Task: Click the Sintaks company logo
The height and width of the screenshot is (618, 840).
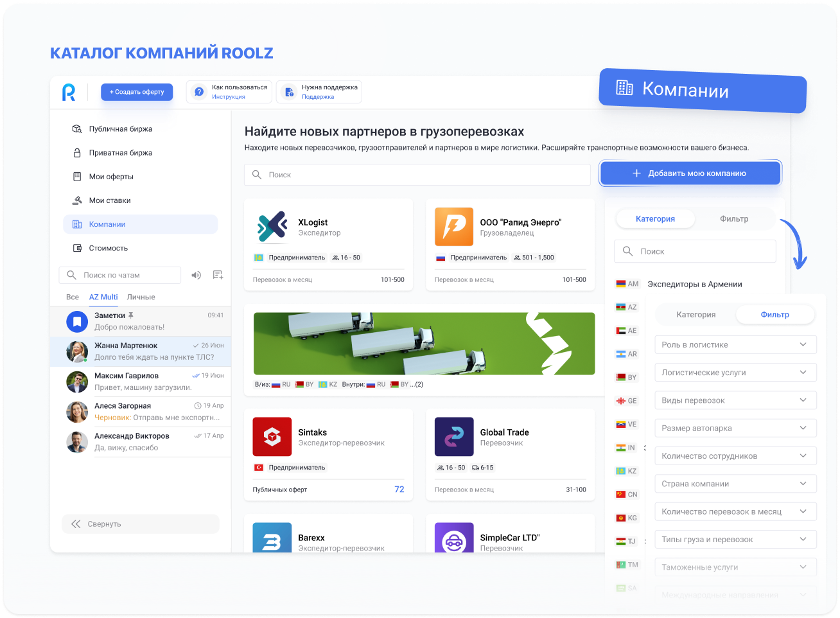Action: point(272,437)
